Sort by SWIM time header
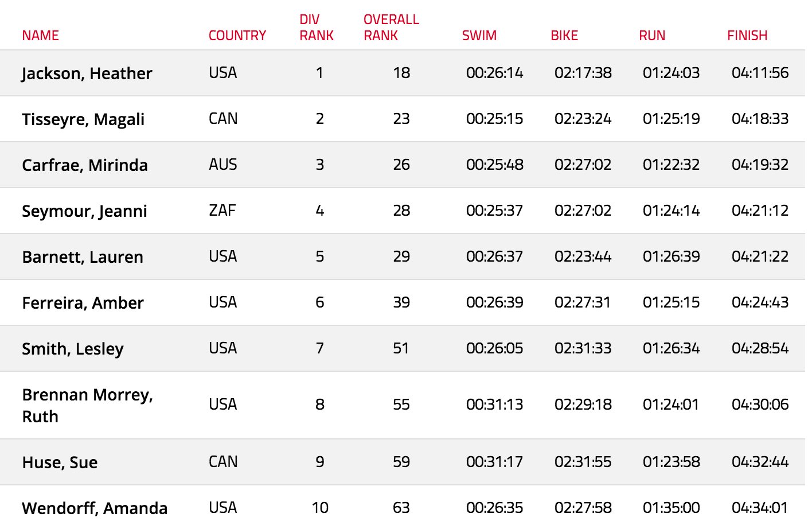The height and width of the screenshot is (529, 812). [x=479, y=36]
